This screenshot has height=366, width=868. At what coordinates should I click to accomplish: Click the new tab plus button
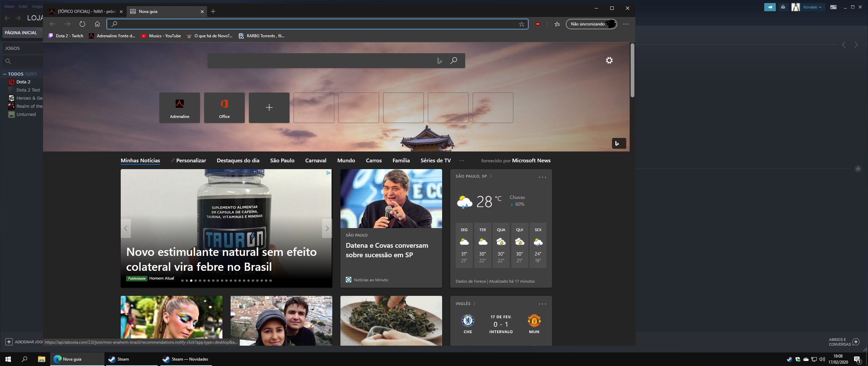213,12
